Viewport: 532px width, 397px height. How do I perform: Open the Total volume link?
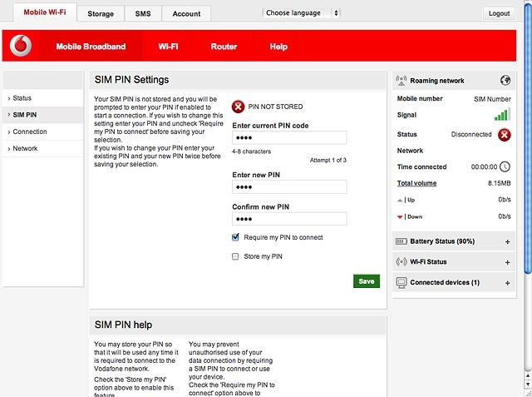[416, 183]
